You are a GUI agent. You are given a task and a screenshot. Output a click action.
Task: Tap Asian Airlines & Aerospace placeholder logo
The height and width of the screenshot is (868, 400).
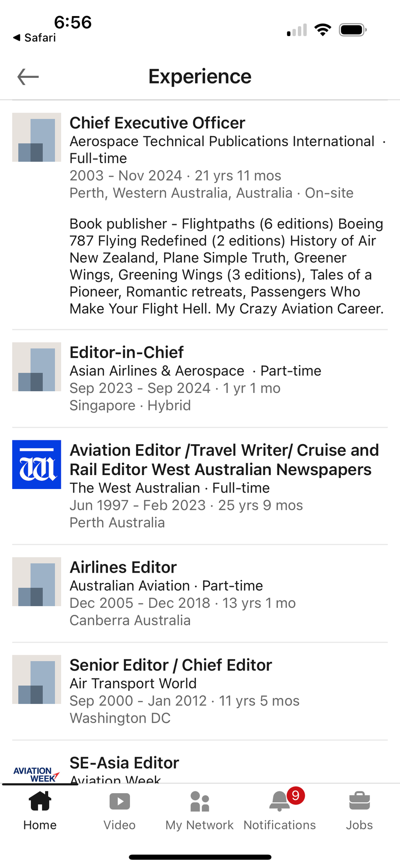pos(37,367)
